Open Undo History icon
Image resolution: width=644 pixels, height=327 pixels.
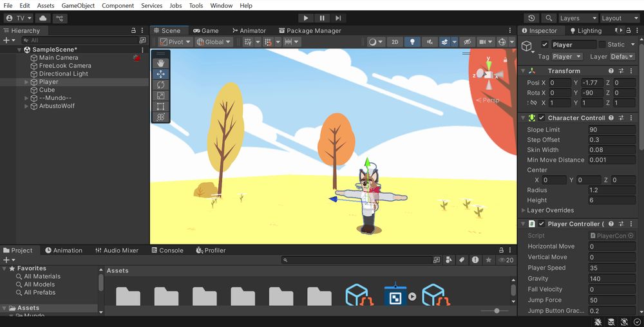[x=531, y=18]
